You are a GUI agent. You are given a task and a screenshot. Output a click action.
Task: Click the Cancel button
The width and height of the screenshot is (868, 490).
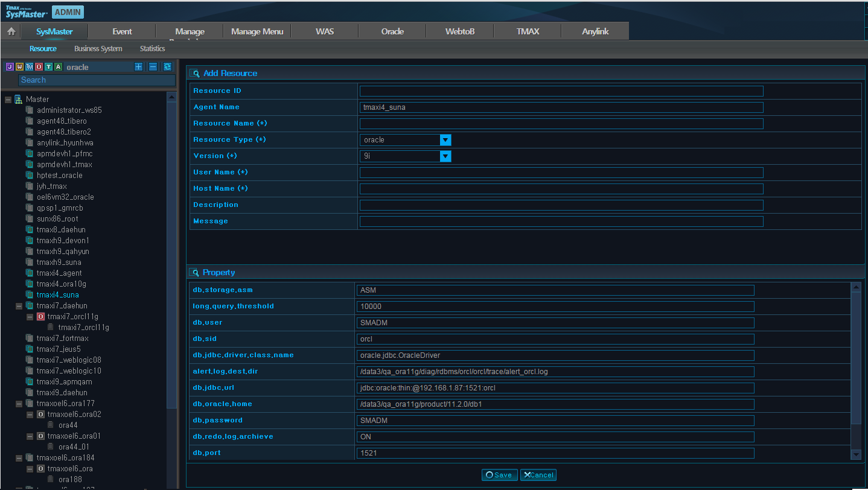[538, 475]
